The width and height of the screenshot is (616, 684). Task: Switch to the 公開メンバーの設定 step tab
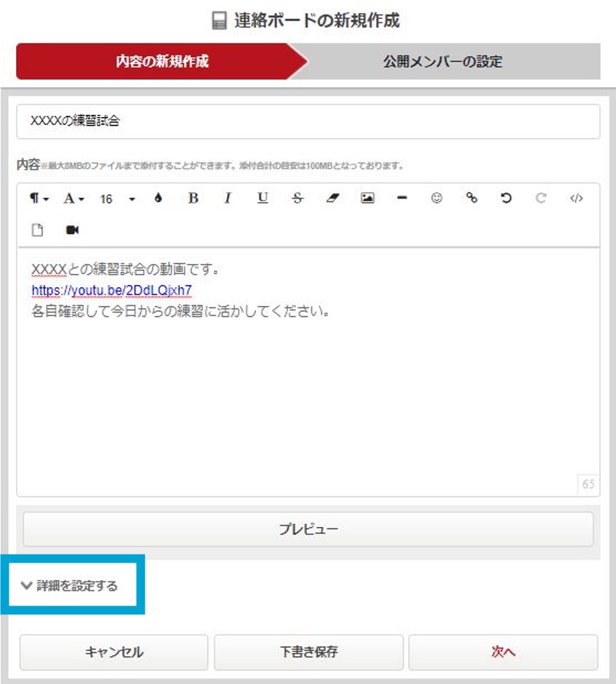point(442,61)
